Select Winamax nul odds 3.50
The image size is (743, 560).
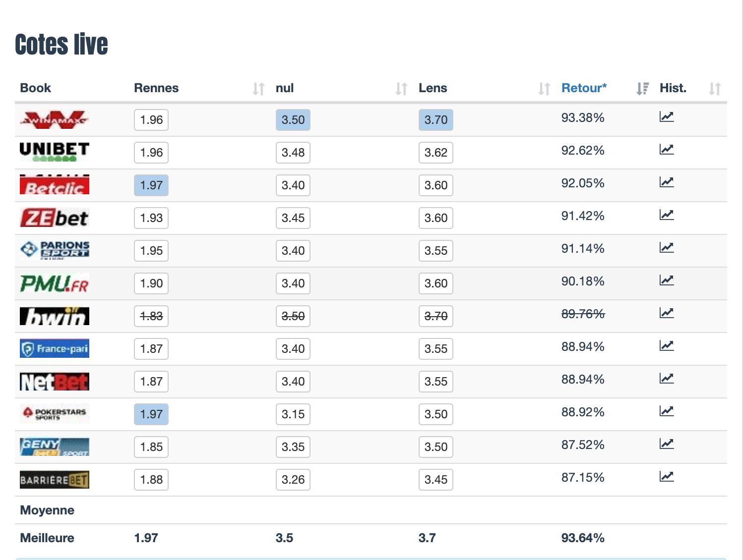(293, 120)
